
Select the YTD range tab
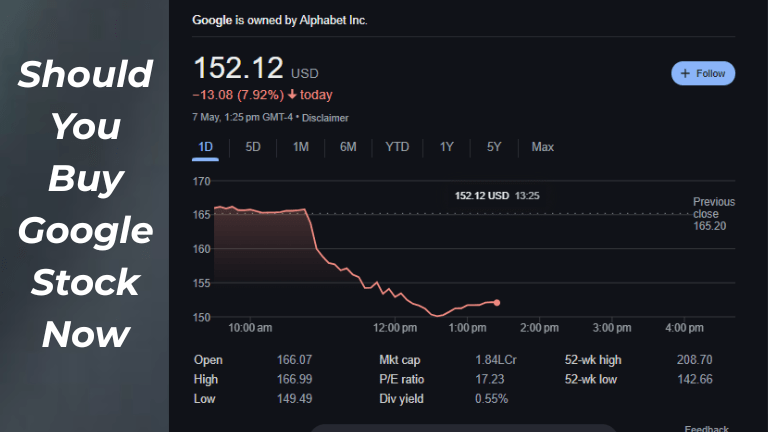(397, 147)
